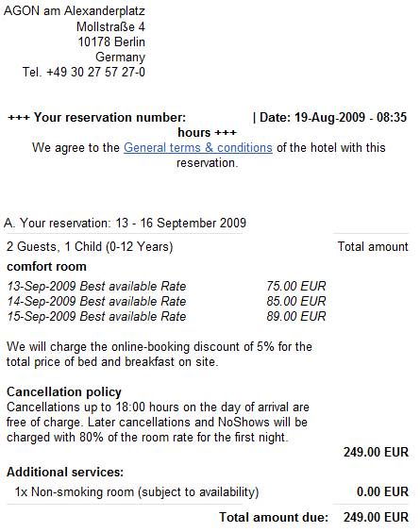Click the hotel name AGON am Alexanderplatz

pos(75,11)
